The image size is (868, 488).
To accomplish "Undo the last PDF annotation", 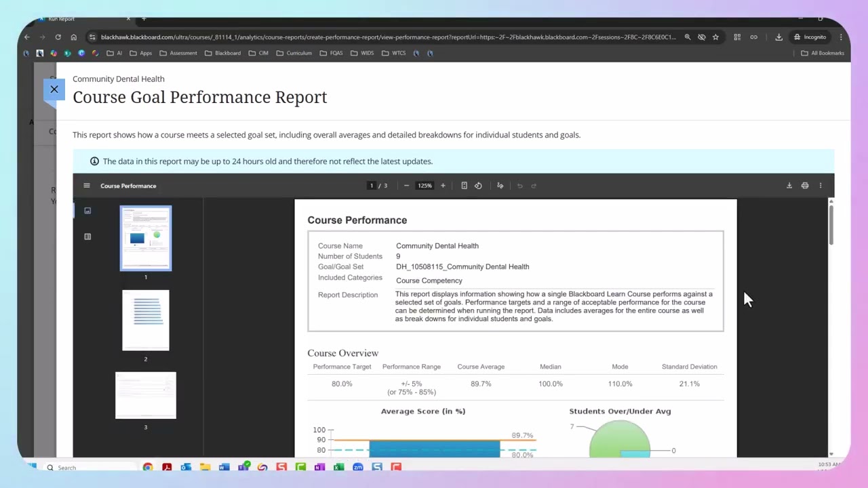I will point(520,186).
